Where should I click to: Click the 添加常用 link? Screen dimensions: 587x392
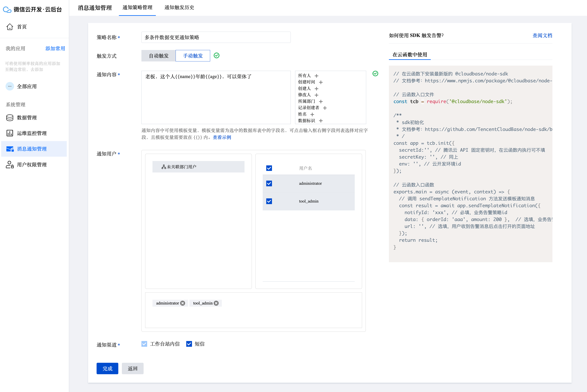point(55,48)
